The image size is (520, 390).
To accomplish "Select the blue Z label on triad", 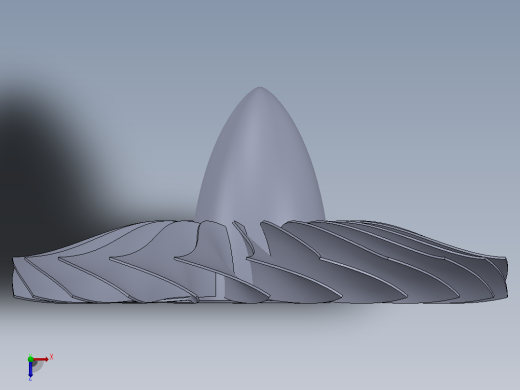I will tap(30, 379).
